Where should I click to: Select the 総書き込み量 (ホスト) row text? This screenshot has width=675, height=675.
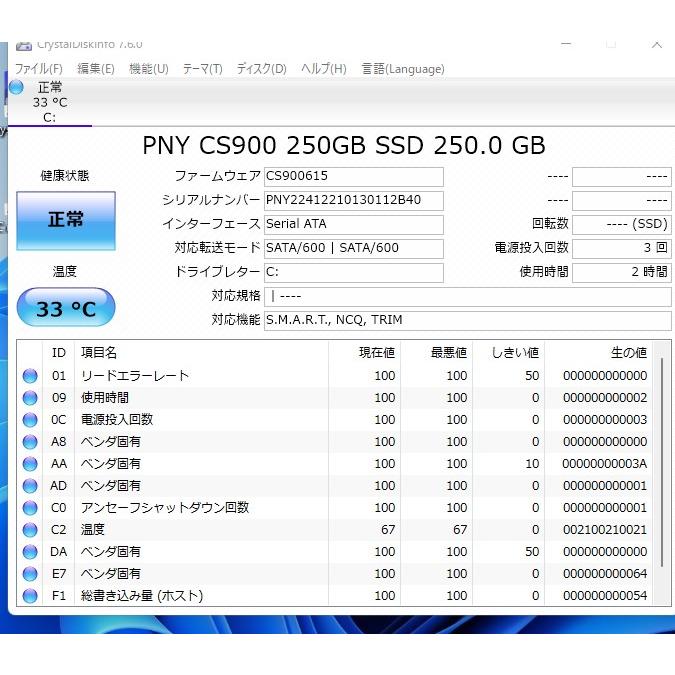pyautogui.click(x=142, y=596)
